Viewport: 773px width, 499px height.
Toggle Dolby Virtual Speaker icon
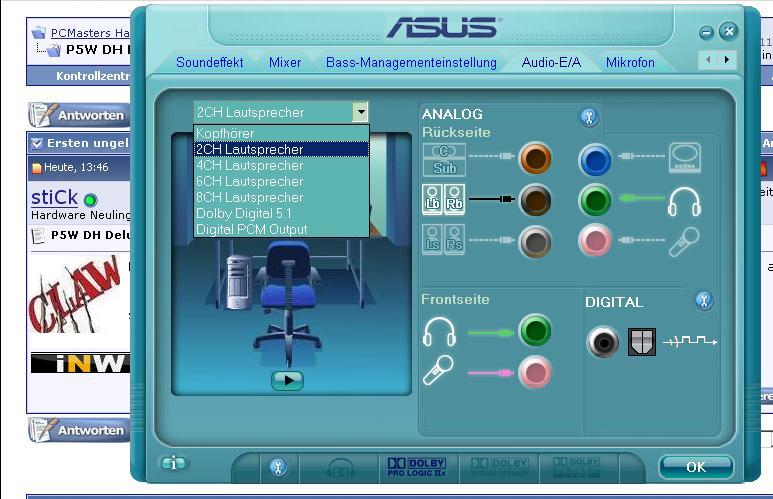pos(499,466)
